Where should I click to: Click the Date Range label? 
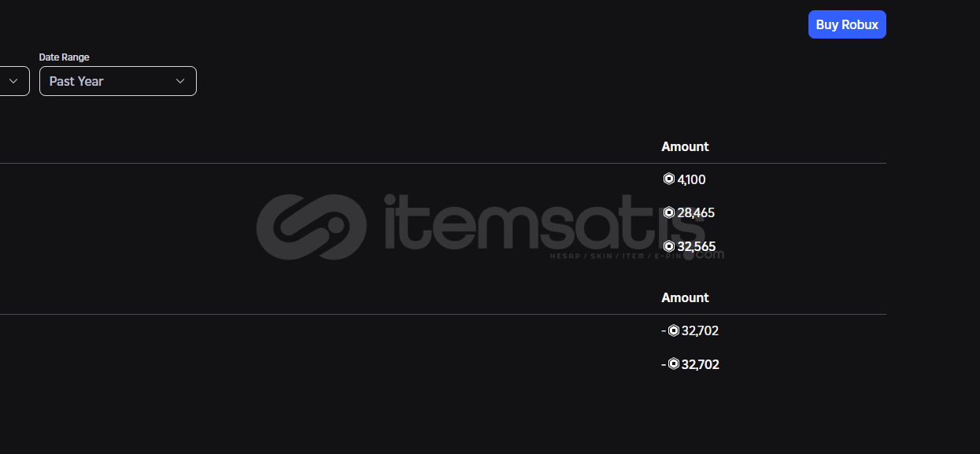pos(65,57)
